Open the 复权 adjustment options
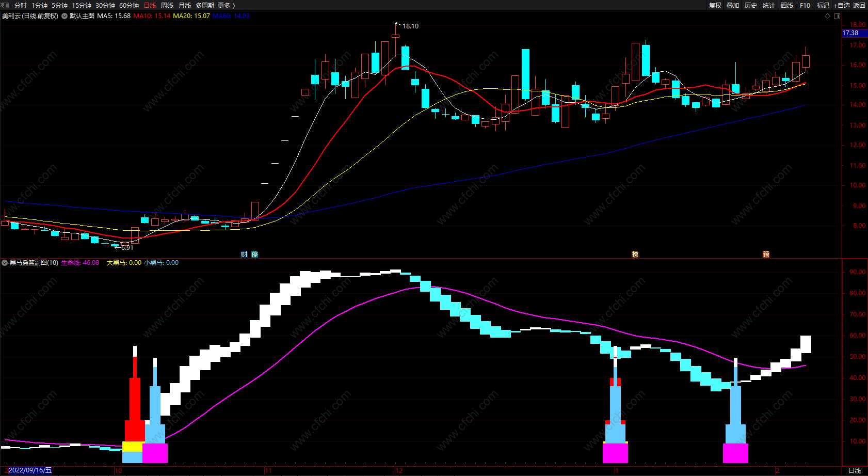This screenshot has width=868, height=476. [x=715, y=6]
